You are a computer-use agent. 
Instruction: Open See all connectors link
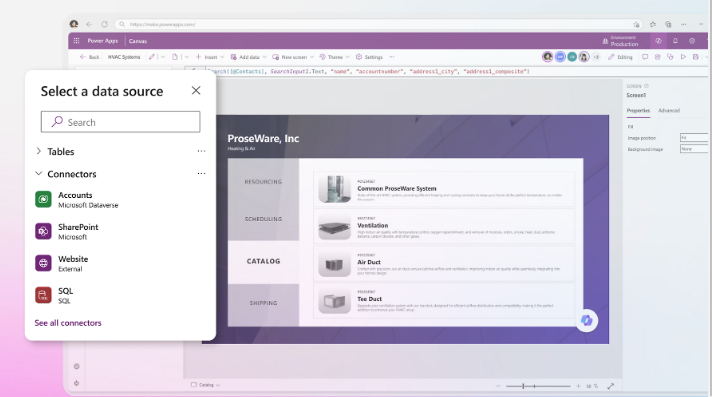click(68, 323)
